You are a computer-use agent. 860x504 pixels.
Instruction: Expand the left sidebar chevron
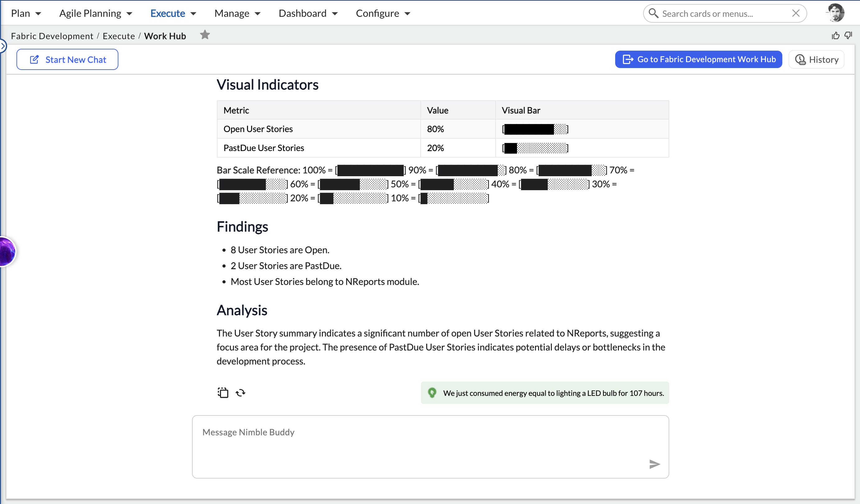point(3,46)
